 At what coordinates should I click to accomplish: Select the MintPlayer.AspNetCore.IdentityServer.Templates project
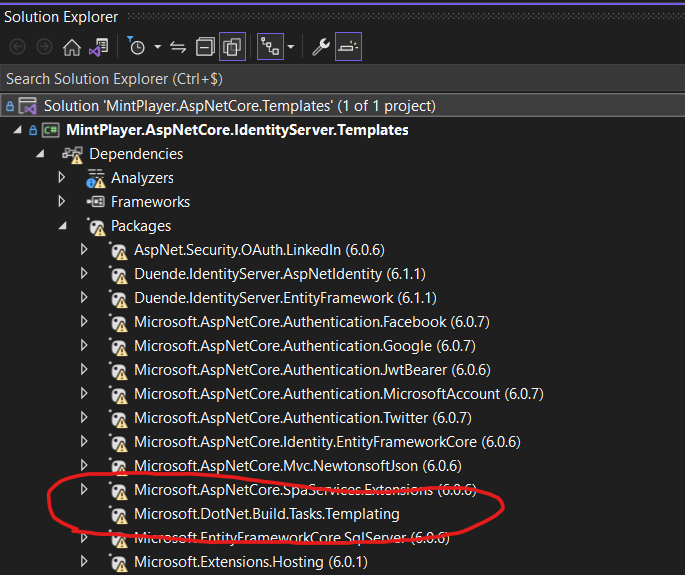(237, 130)
